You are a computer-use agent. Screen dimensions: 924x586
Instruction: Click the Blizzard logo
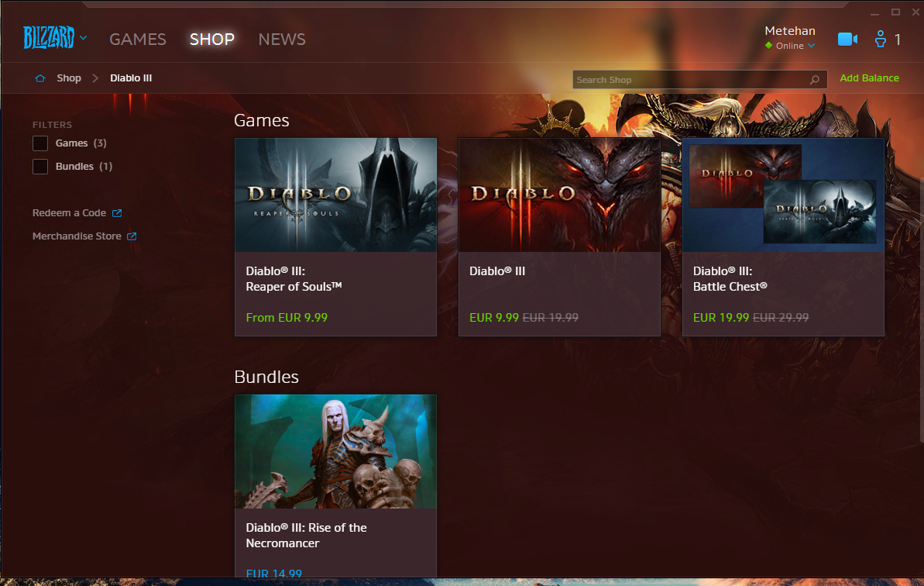pyautogui.click(x=48, y=38)
